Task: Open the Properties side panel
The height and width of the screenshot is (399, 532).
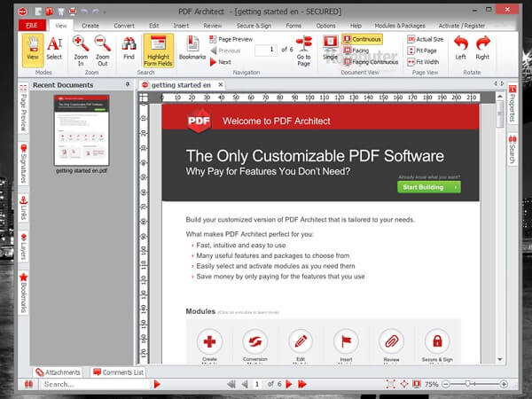Action: coord(512,104)
